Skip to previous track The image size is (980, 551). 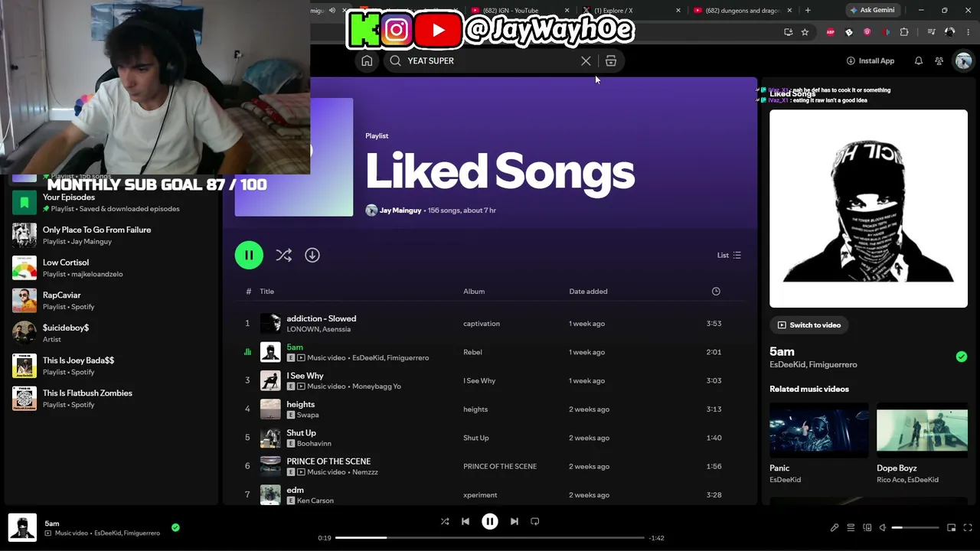tap(465, 521)
